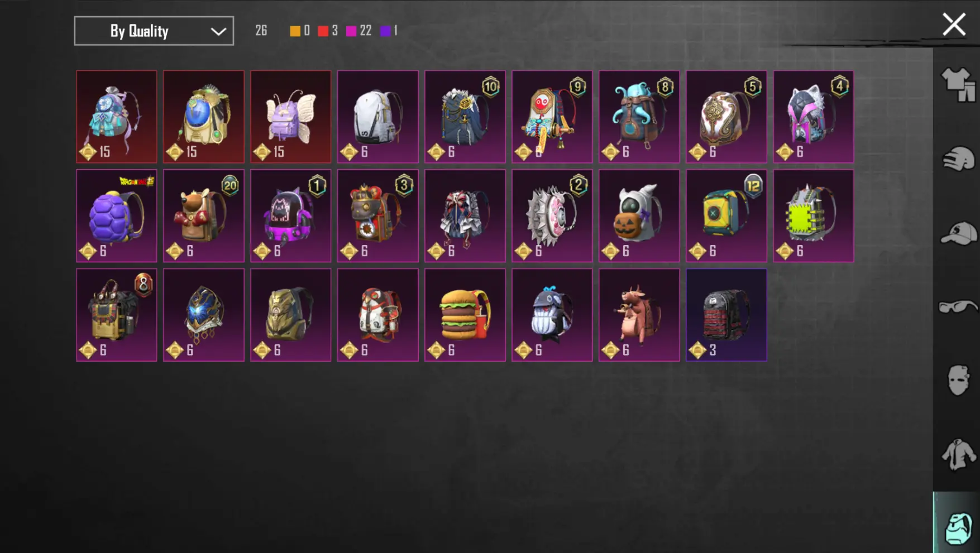Select the hamburger backpack skin

[465, 315]
